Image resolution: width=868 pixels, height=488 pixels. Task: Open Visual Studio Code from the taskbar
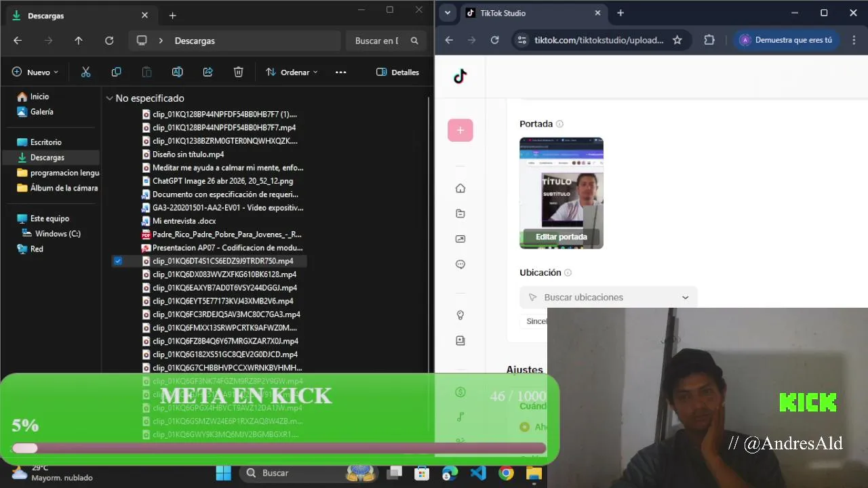[478, 473]
